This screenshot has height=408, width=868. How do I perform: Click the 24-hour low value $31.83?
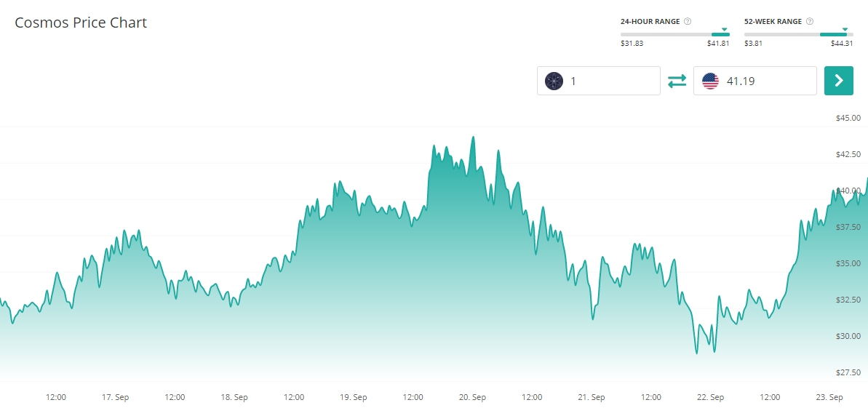pos(632,44)
